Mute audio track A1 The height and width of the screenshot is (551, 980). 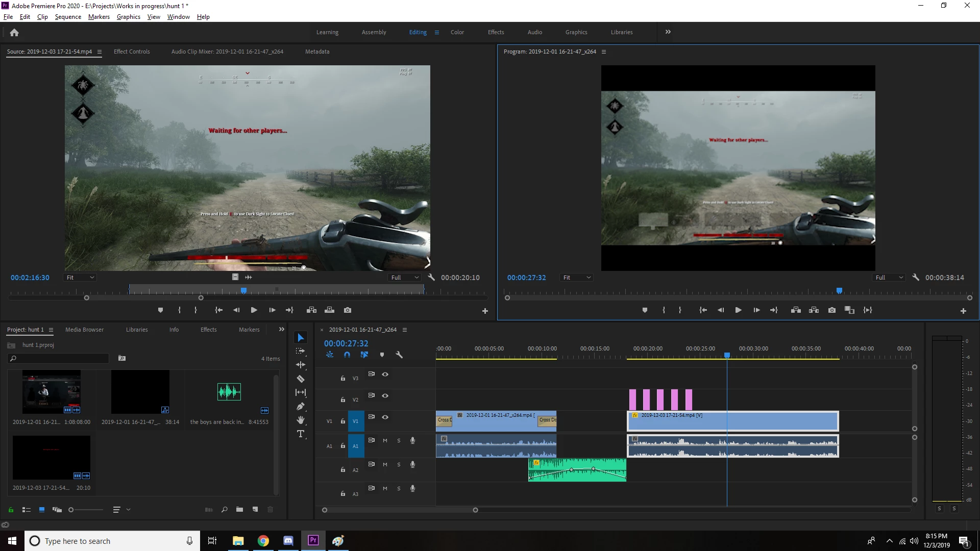coord(385,440)
